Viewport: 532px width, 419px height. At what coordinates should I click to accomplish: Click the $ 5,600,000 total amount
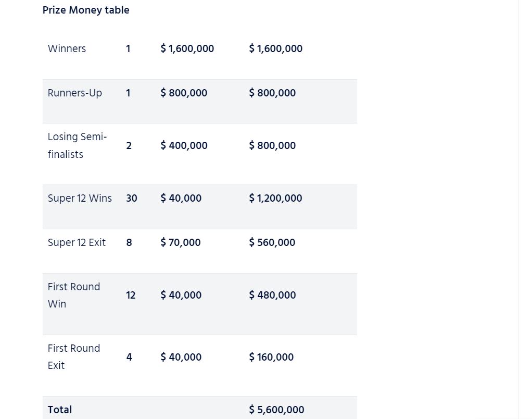point(276,410)
